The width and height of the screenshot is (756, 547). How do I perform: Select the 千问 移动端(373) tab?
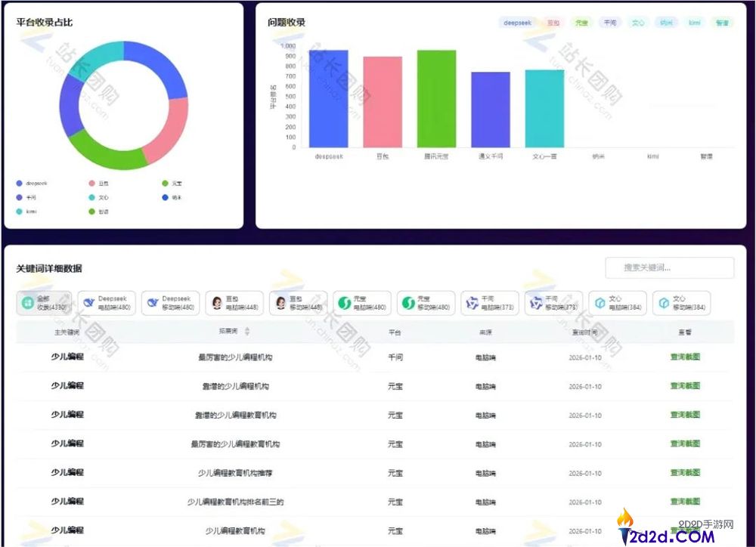click(x=554, y=303)
